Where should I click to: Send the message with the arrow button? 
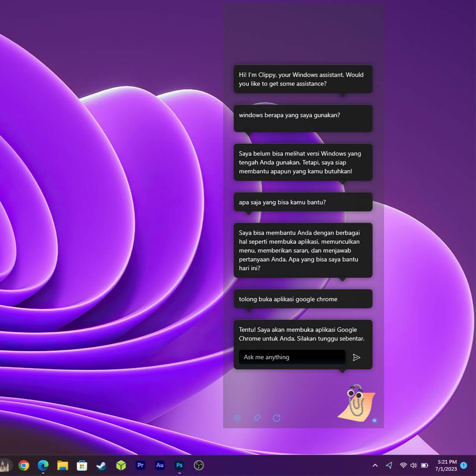(357, 357)
